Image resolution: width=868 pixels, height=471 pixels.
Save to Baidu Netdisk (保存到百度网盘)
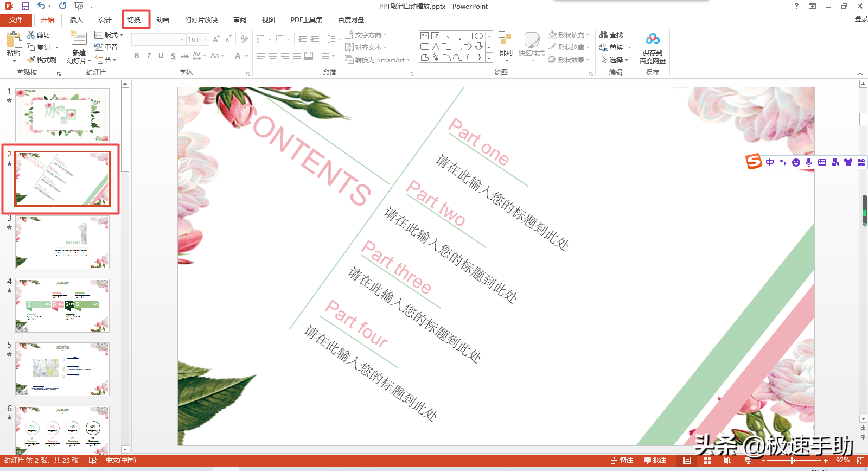click(653, 48)
